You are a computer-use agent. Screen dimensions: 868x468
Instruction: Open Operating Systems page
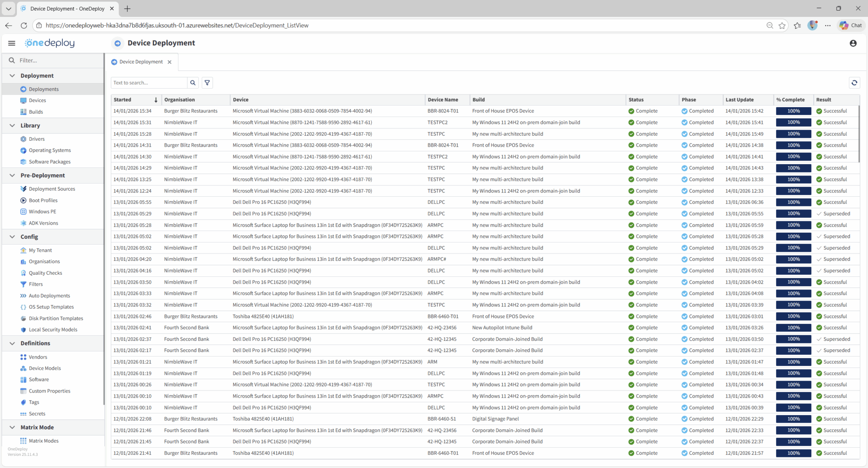point(50,150)
